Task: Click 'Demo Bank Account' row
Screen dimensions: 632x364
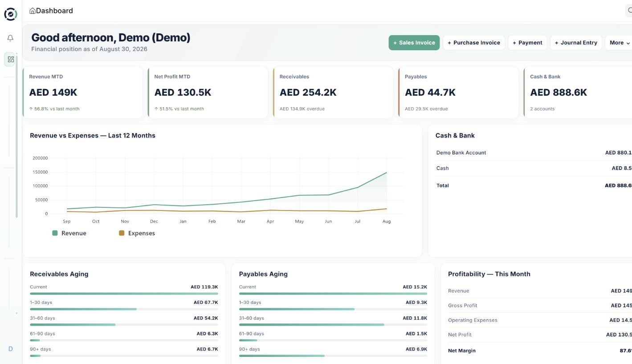Action: tap(534, 153)
